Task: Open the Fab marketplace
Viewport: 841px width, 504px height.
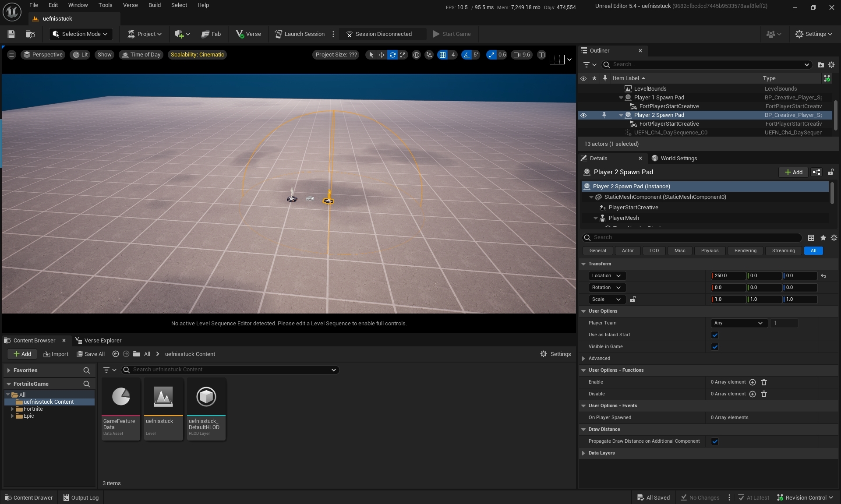Action: click(x=211, y=34)
